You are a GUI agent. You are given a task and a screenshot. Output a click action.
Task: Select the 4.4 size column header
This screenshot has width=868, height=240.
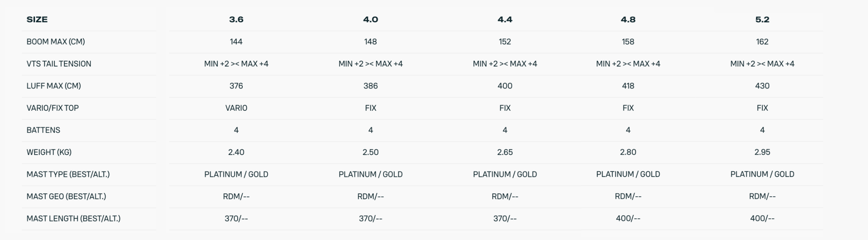click(x=505, y=20)
